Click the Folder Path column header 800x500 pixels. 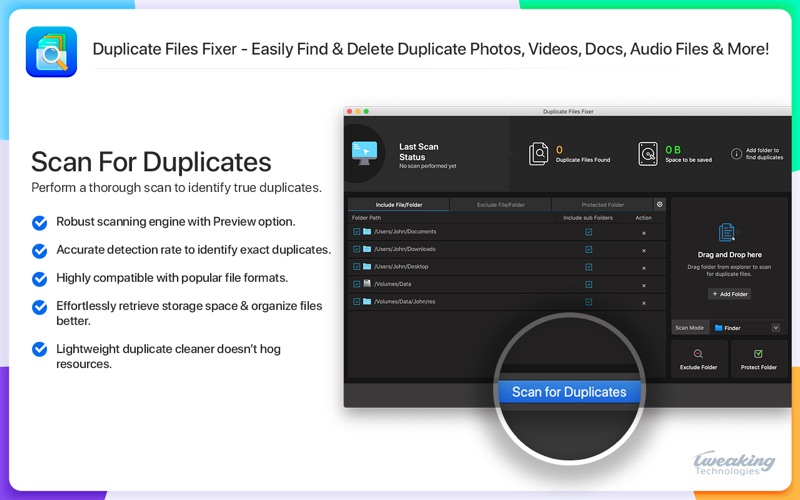click(366, 218)
